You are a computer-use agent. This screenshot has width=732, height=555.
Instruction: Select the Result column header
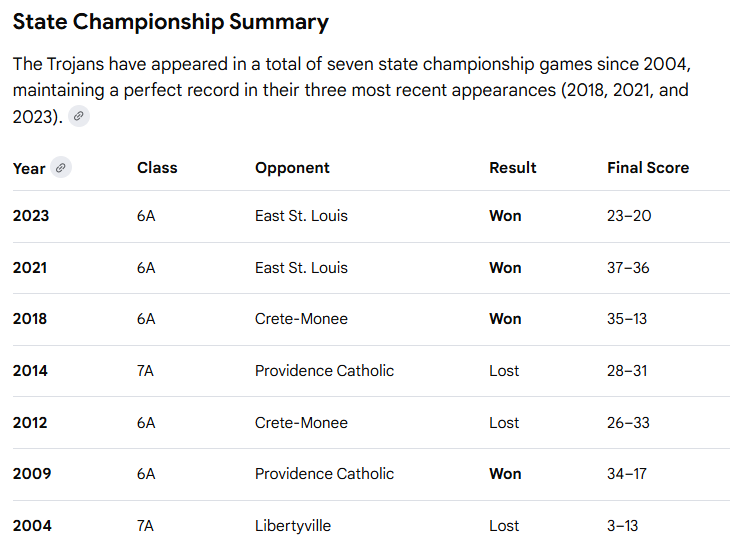(x=513, y=168)
